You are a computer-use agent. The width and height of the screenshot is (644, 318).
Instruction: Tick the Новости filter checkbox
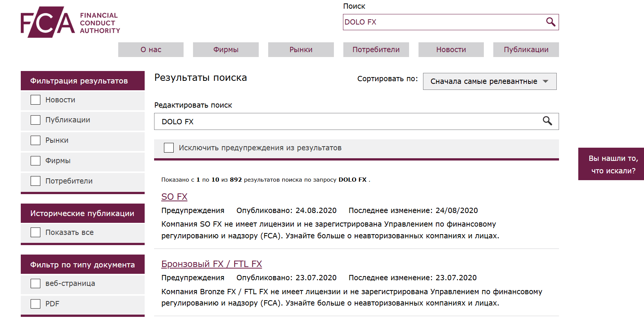tap(36, 100)
